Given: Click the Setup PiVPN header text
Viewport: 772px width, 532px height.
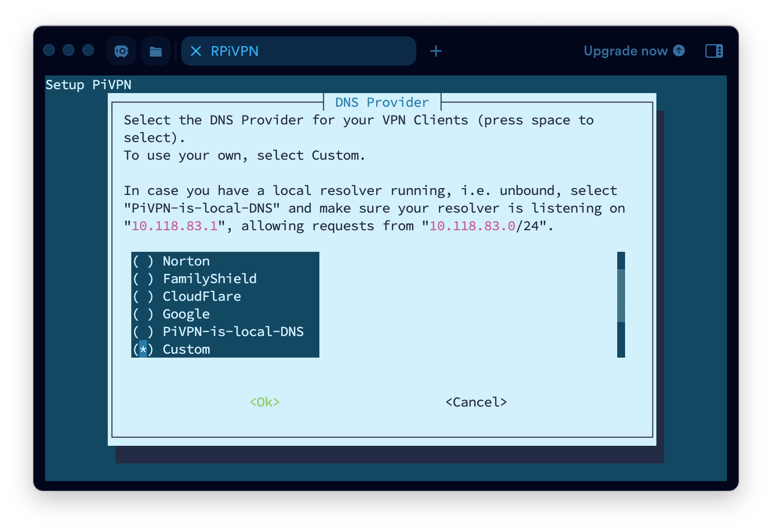Looking at the screenshot, I should (88, 84).
